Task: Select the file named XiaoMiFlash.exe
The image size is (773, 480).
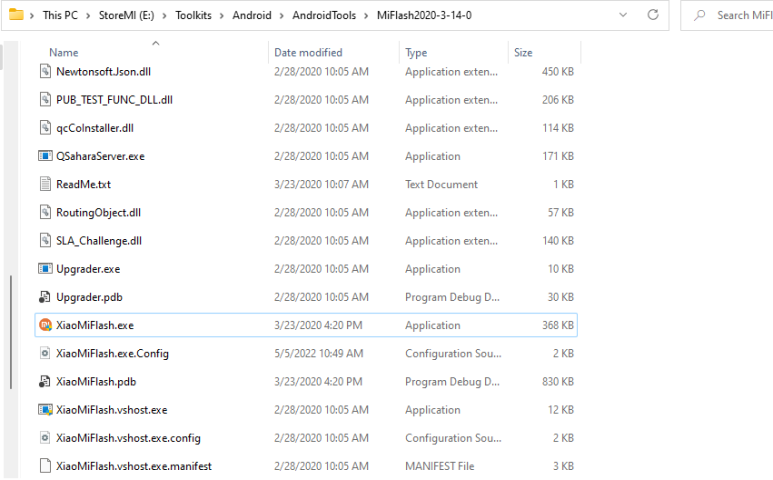Action: click(x=95, y=325)
